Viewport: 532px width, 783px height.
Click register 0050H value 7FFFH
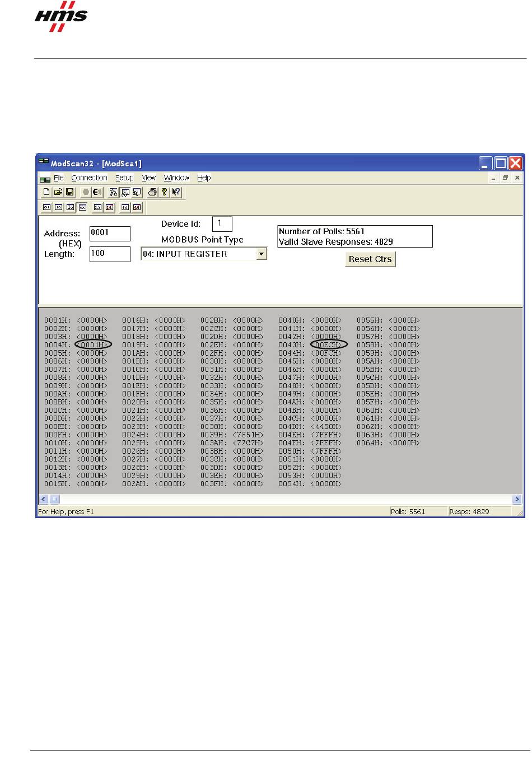(326, 451)
